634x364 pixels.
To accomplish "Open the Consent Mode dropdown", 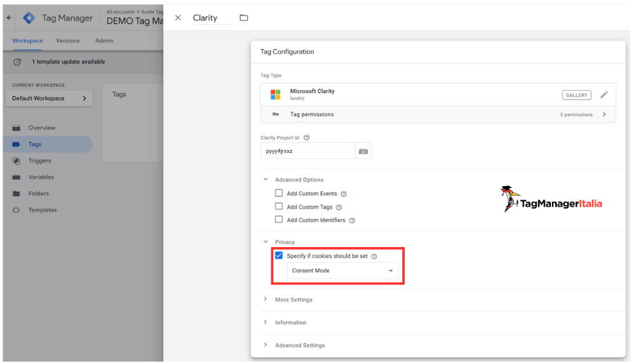I will coord(342,271).
